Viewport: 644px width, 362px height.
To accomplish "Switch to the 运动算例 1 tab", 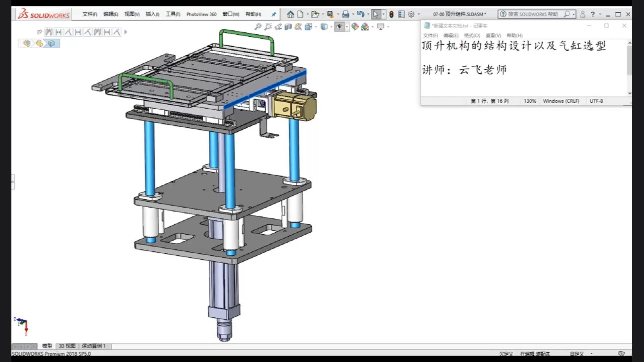I will click(x=94, y=346).
